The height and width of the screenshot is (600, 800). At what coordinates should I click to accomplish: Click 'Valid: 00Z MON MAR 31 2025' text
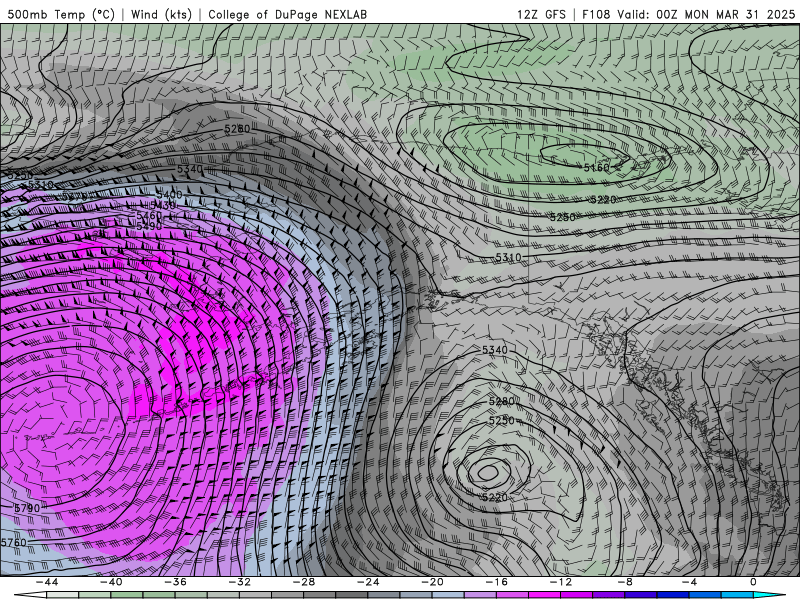click(706, 14)
